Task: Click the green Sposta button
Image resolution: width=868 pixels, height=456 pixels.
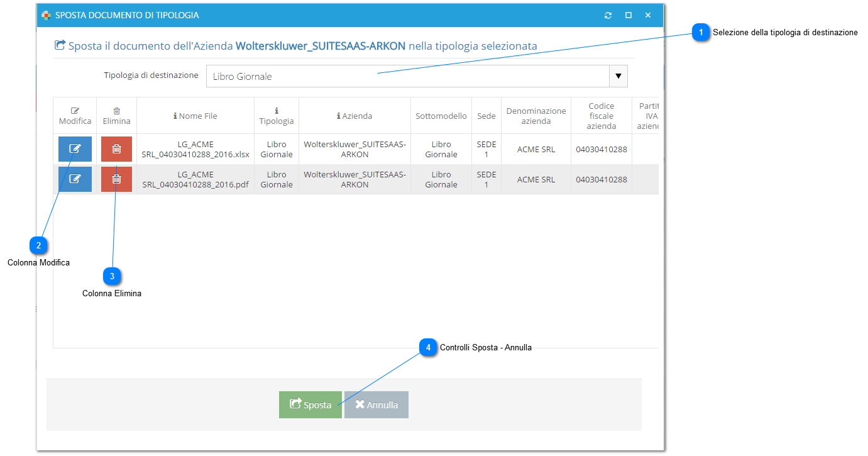Action: (x=310, y=405)
